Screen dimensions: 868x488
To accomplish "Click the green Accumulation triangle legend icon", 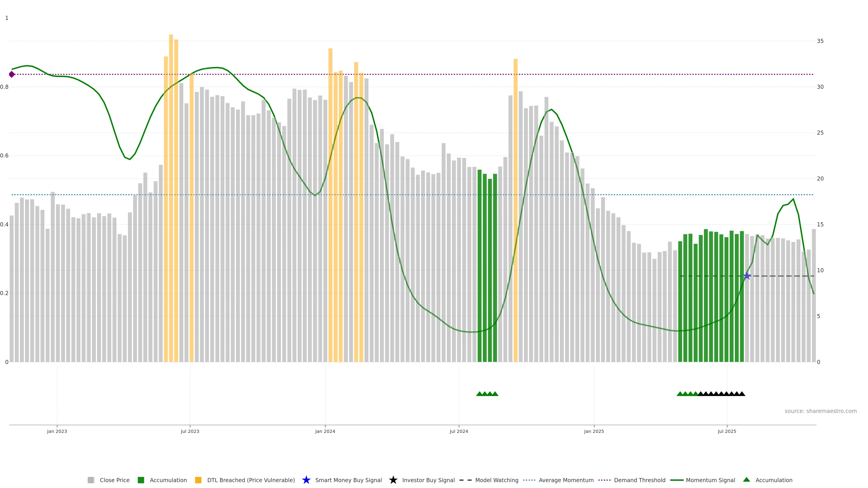I will point(746,480).
